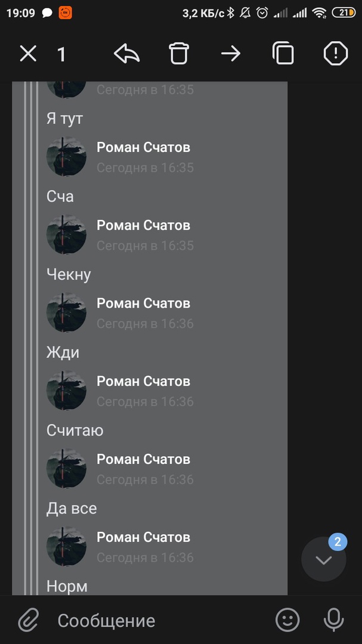Image resolution: width=362 pixels, height=644 pixels.
Task: Select the forwarded message Норм
Action: pyautogui.click(x=67, y=586)
